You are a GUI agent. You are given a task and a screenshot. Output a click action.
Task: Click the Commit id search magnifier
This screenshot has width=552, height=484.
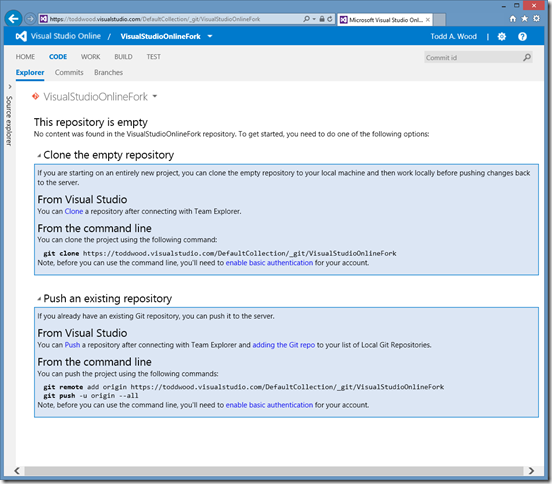pos(527,57)
